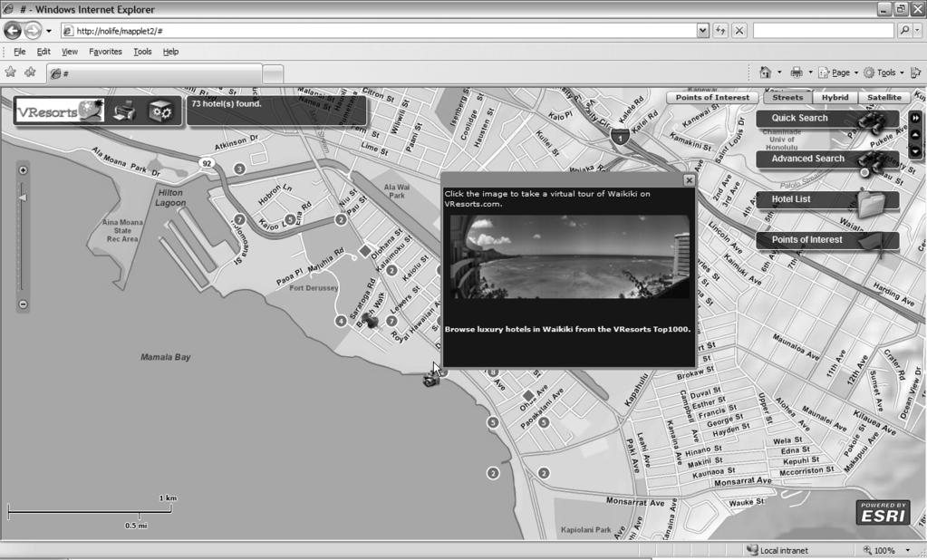Open the Favorites menu
The width and height of the screenshot is (927, 560).
tap(105, 52)
